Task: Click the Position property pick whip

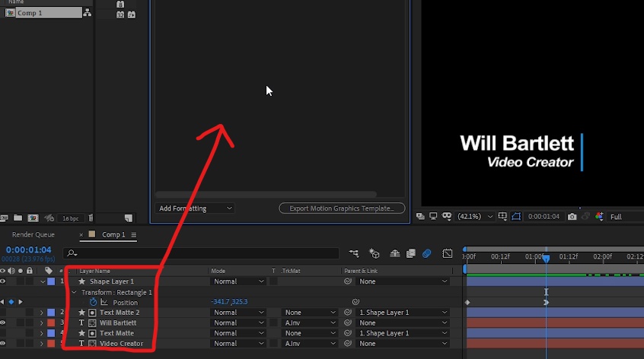Action: (x=355, y=301)
